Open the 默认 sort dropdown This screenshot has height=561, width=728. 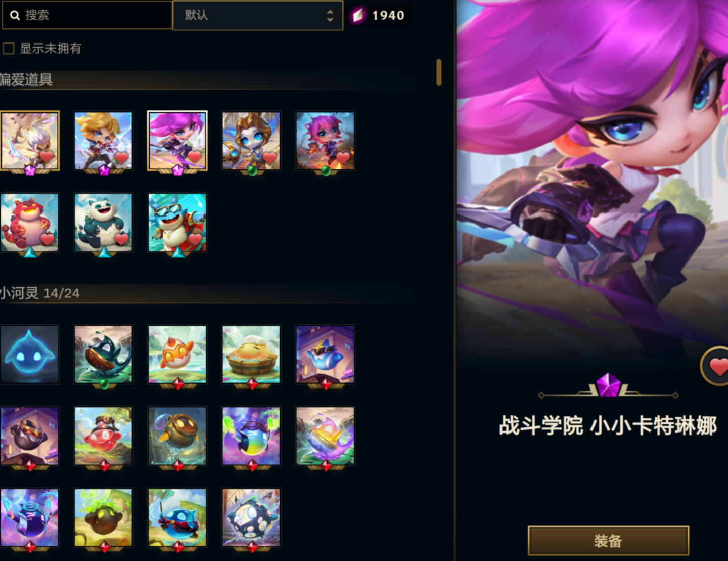(x=258, y=15)
